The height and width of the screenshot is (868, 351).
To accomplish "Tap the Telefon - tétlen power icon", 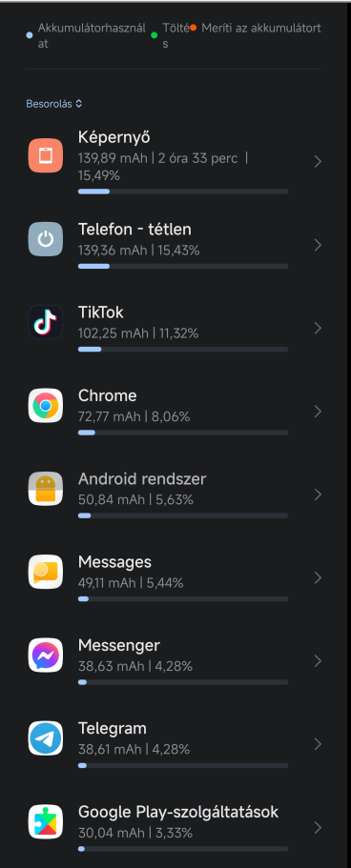I will pos(46,239).
